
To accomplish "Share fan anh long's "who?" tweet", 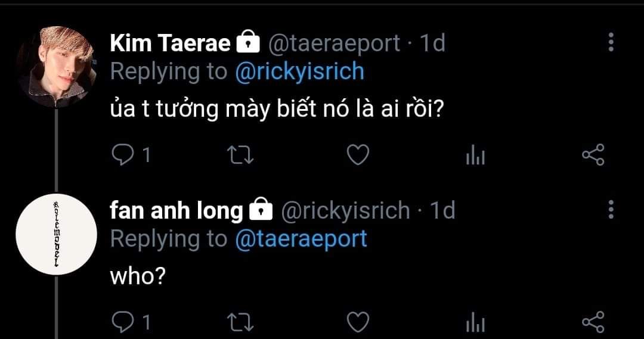I will click(x=593, y=322).
